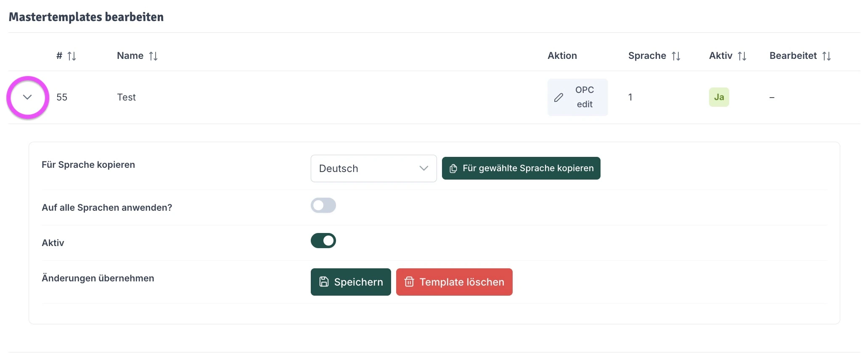Click the Speichern button
Screen dimensions: 868x360
click(351, 282)
